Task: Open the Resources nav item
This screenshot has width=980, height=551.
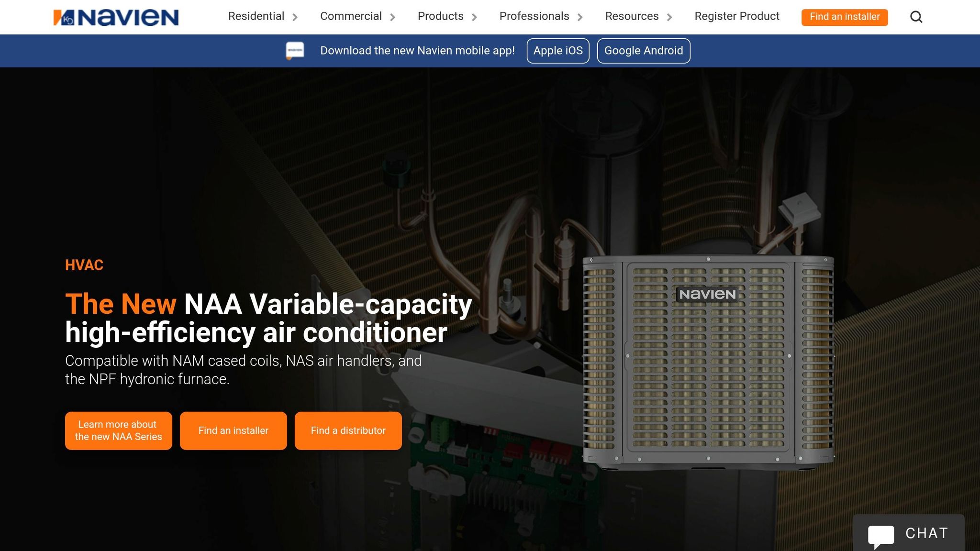Action: coord(632,16)
